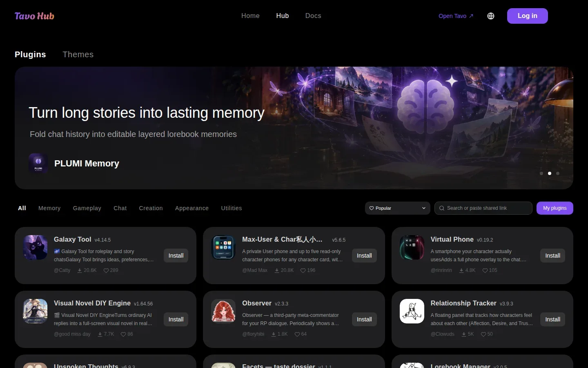Click the search magnifier icon

click(442, 208)
